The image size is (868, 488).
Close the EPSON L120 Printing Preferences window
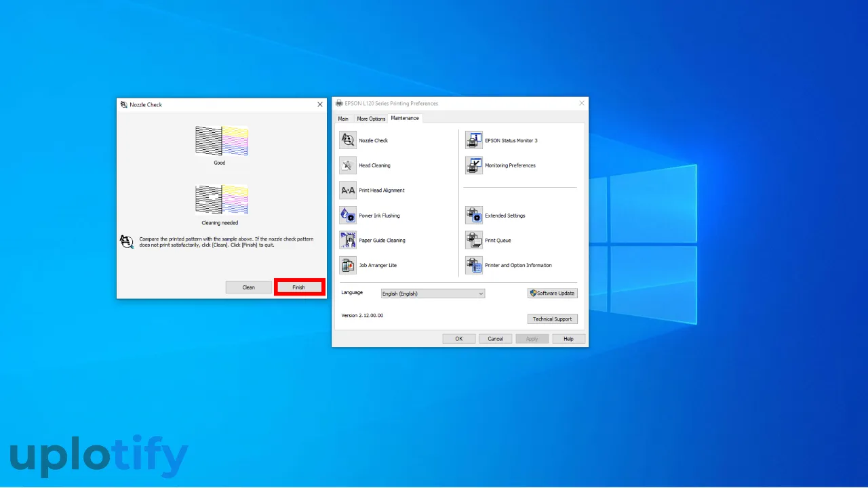click(581, 103)
